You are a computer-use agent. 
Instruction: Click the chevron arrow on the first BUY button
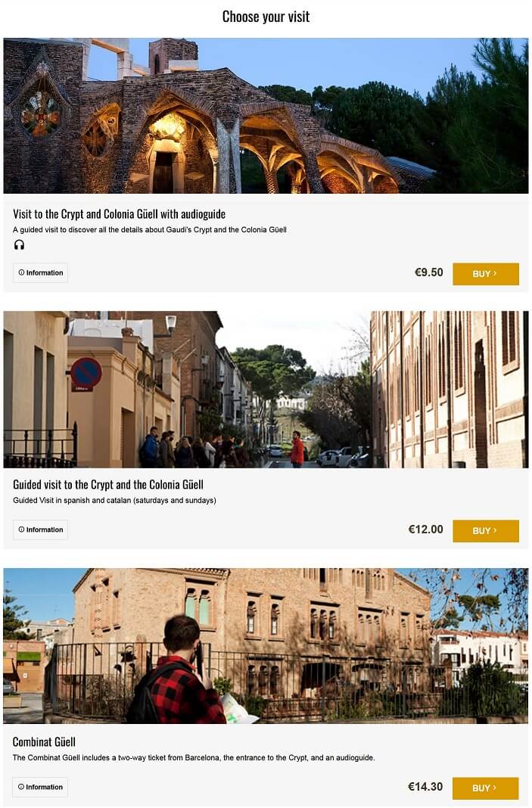click(496, 274)
